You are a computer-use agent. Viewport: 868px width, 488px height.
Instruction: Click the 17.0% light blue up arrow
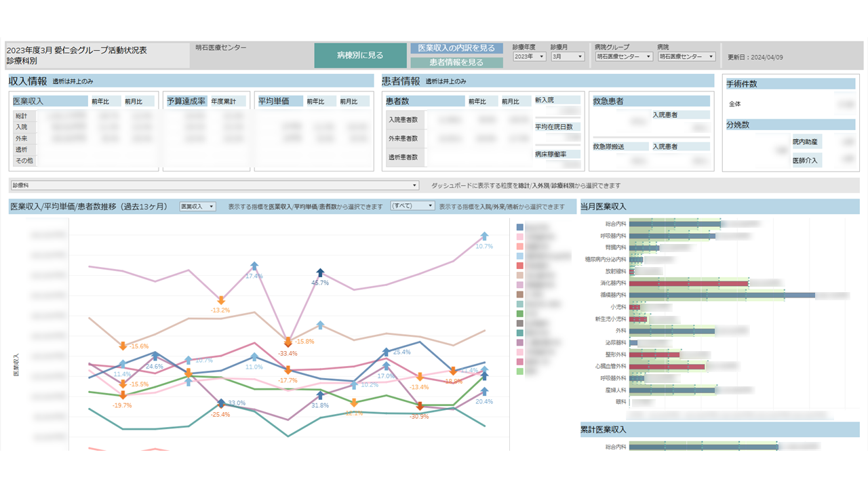click(386, 366)
